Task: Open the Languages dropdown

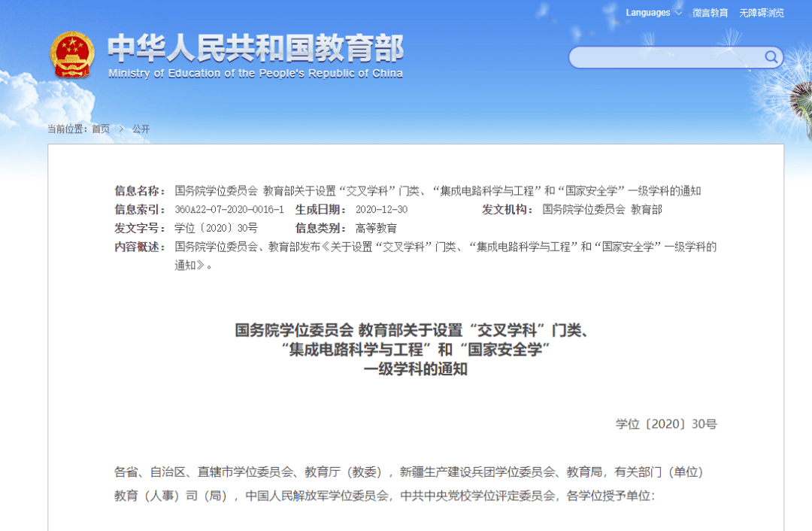Action: click(653, 13)
